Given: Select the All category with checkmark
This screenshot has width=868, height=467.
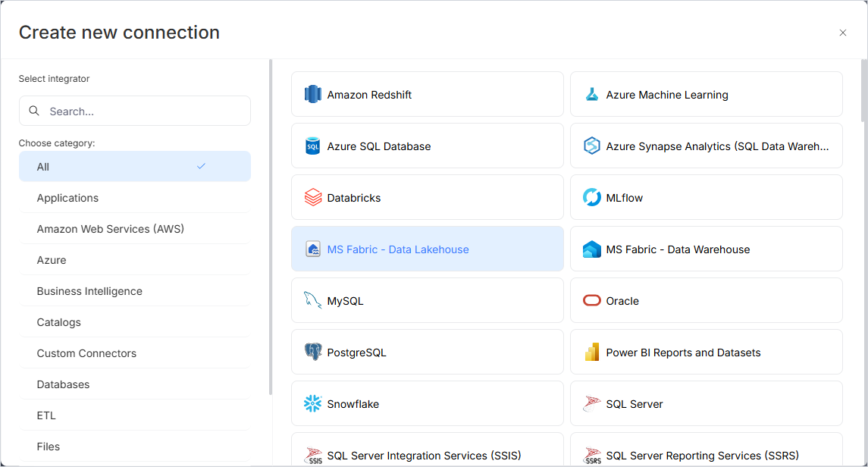Looking at the screenshot, I should click(x=134, y=167).
